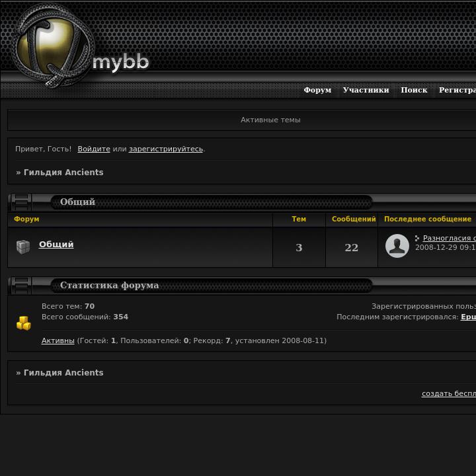
Task: Click the top Гильдия Ancients breadcrumb
Action: click(63, 173)
